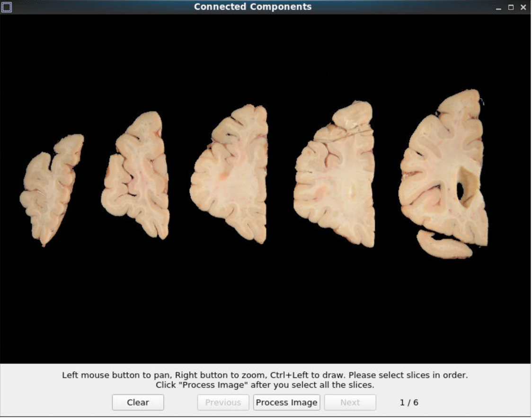
Task: Click the pointed bottom tip of leftmost slice
Action: pyautogui.click(x=44, y=243)
